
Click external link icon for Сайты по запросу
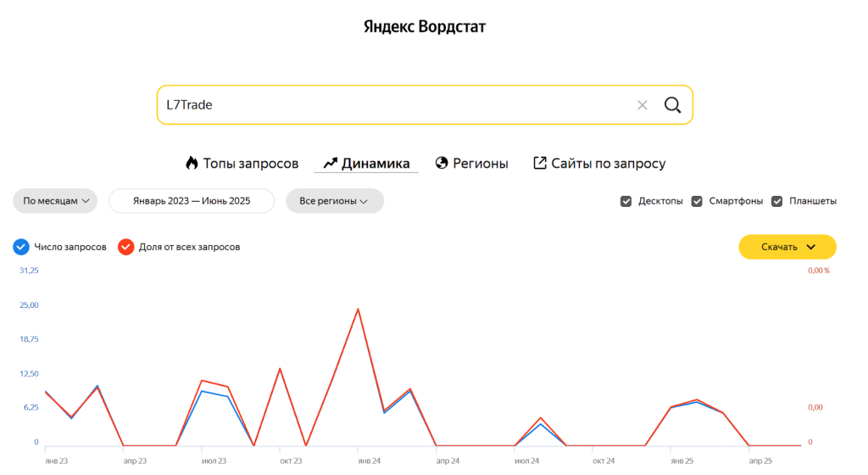coord(539,163)
